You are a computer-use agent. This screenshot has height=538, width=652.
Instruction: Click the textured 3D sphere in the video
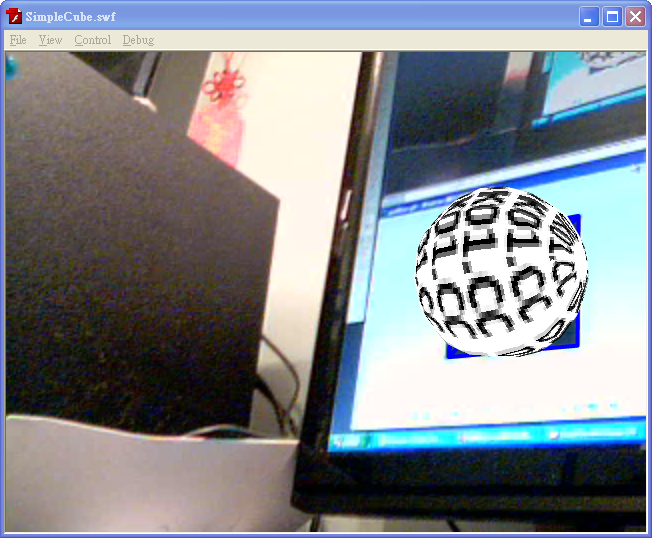(501, 271)
